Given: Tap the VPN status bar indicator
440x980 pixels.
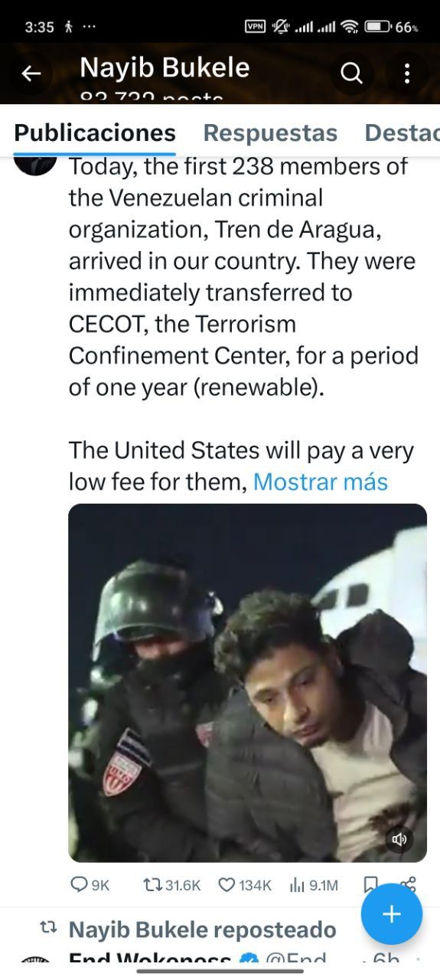Looking at the screenshot, I should point(255,27).
